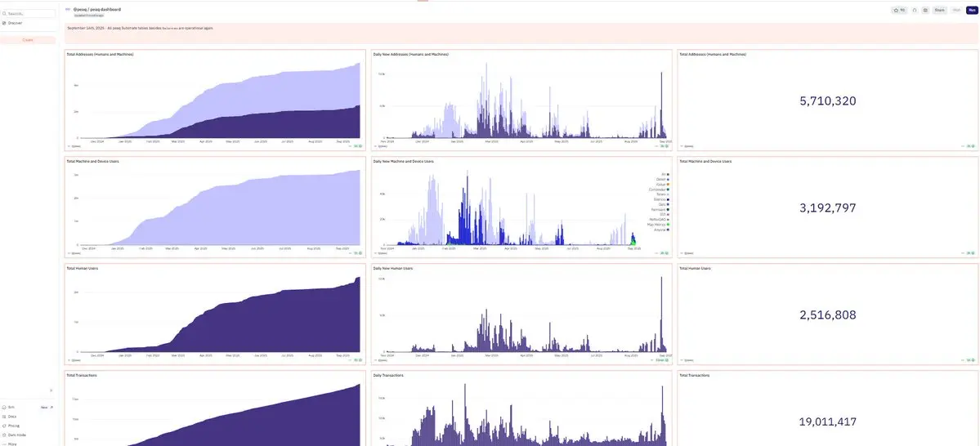The image size is (980, 446).
Task: Click the Share button
Action: (939, 10)
